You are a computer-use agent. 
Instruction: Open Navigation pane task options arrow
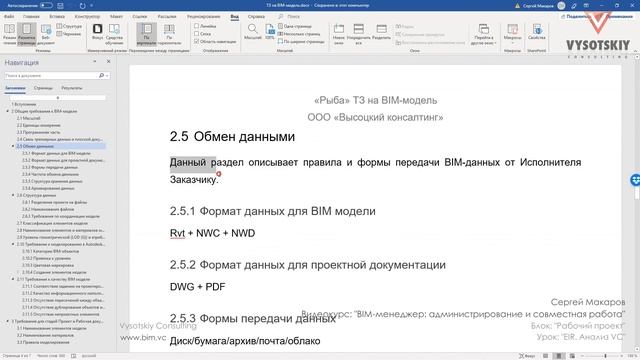click(x=95, y=62)
